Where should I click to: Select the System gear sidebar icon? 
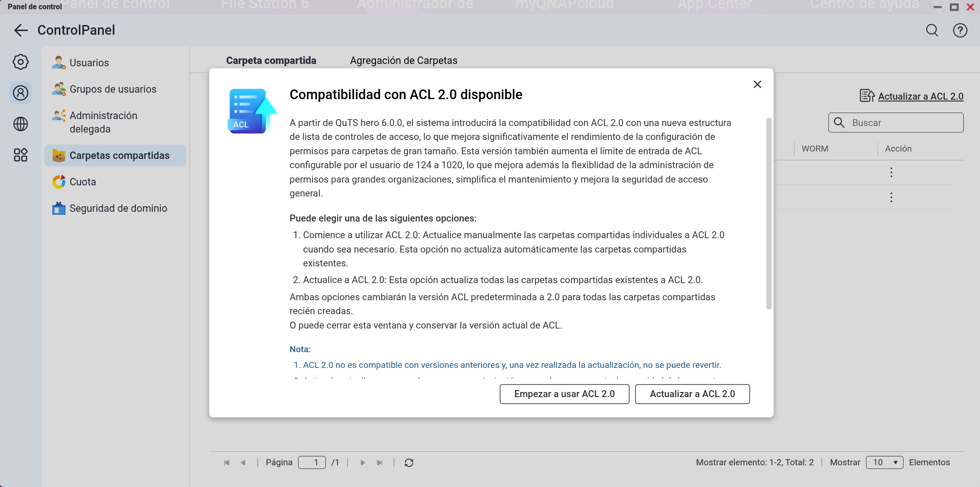click(20, 62)
